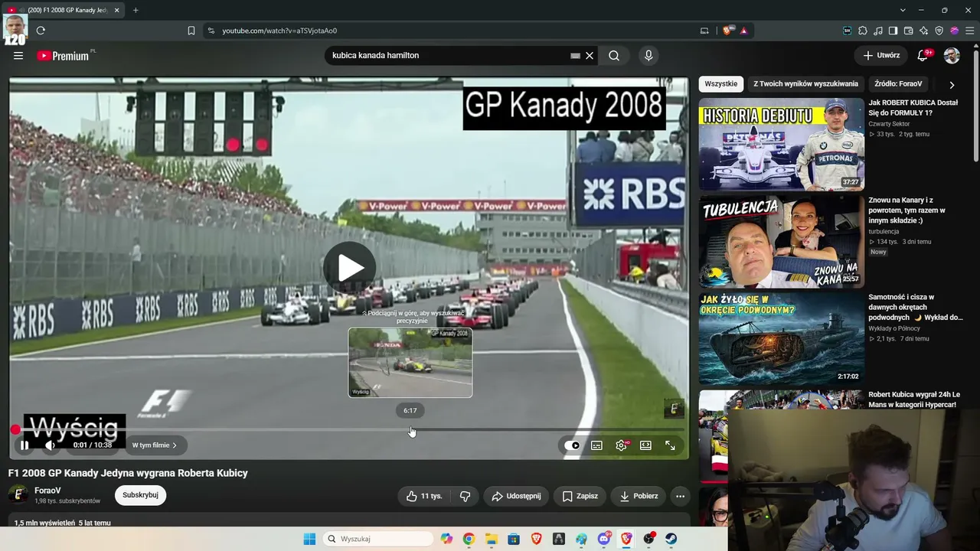Open the 'HISTORIA DEBIUTU' Kubica video thumbnail
980x551 pixels.
781,144
